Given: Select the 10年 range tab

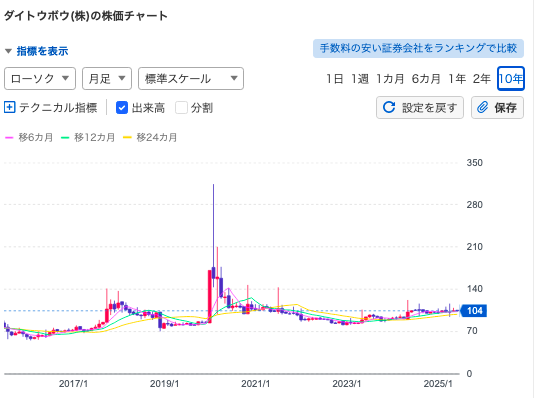Looking at the screenshot, I should [x=511, y=79].
